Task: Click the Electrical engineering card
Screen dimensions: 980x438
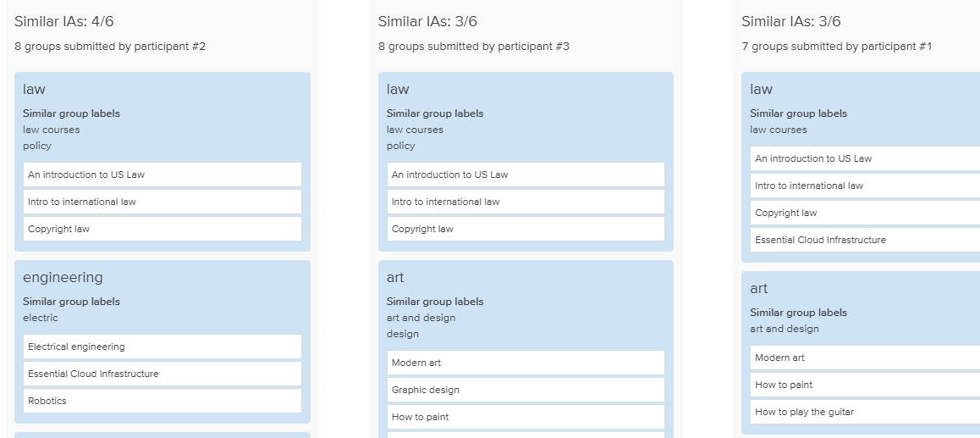Action: tap(162, 347)
